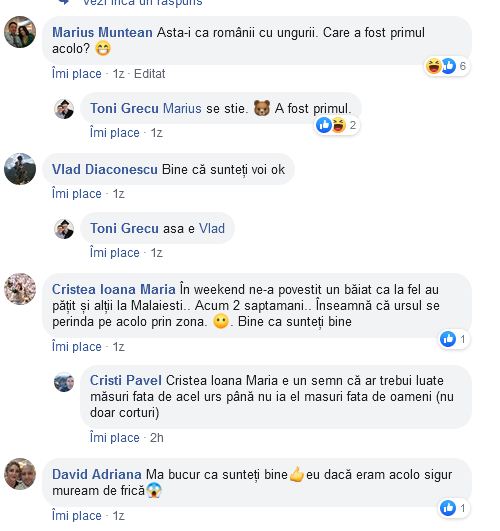Open Marius Muntean's name link
This screenshot has height=531, width=500.
tap(102, 33)
